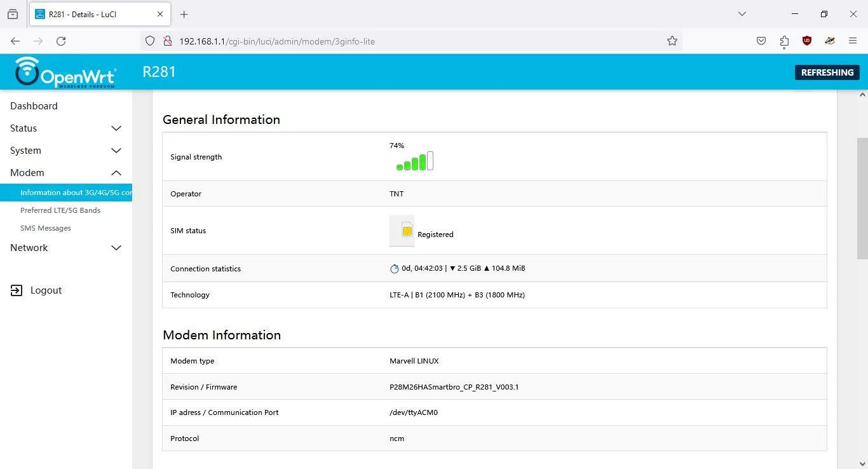Click the OpenWrt logo
This screenshot has height=469, width=868.
click(x=66, y=72)
